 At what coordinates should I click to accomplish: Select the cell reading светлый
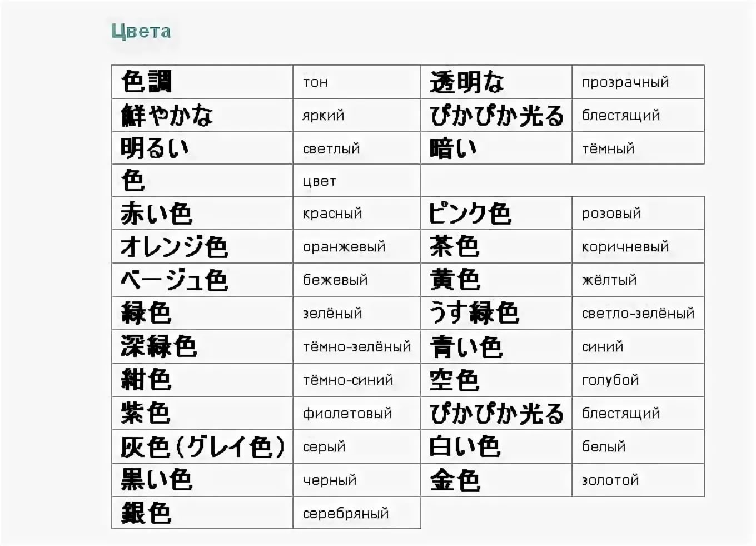tap(357, 148)
